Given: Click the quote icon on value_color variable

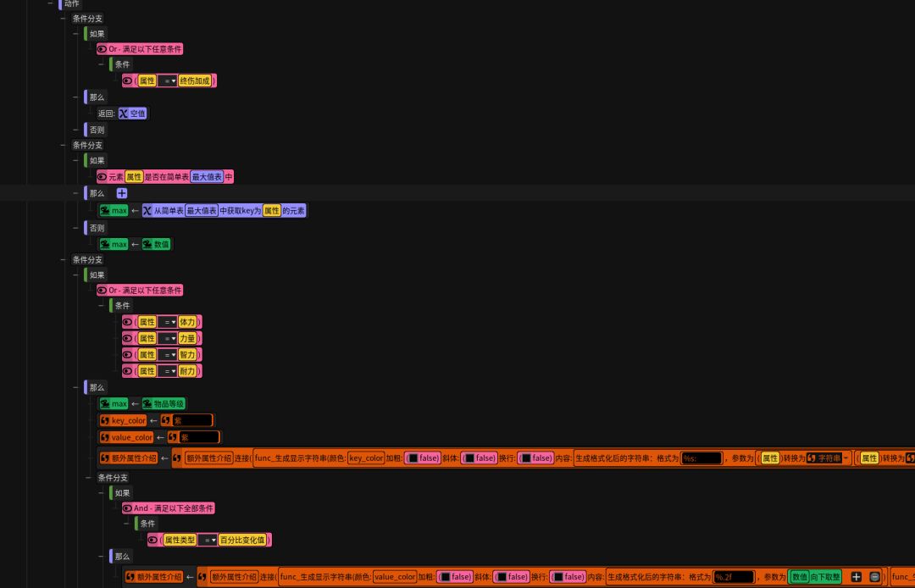Looking at the screenshot, I should tap(105, 437).
